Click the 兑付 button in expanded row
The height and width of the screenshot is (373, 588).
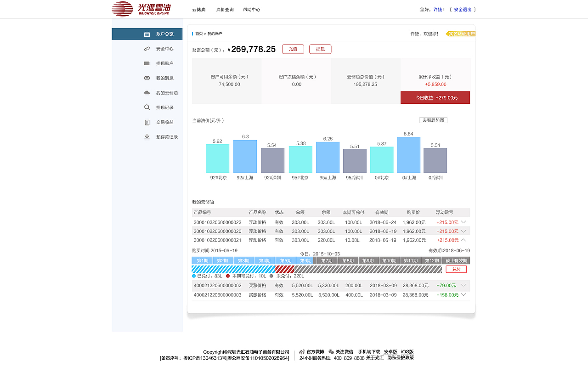click(x=455, y=269)
